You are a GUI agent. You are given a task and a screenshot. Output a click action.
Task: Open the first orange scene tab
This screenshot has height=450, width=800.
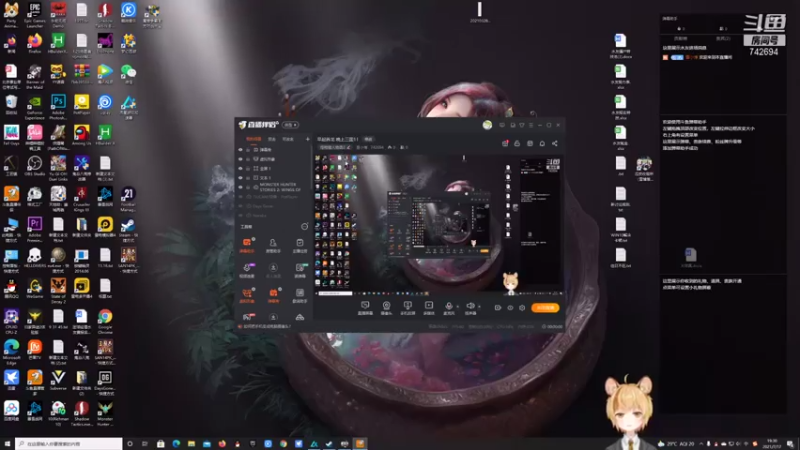(253, 139)
